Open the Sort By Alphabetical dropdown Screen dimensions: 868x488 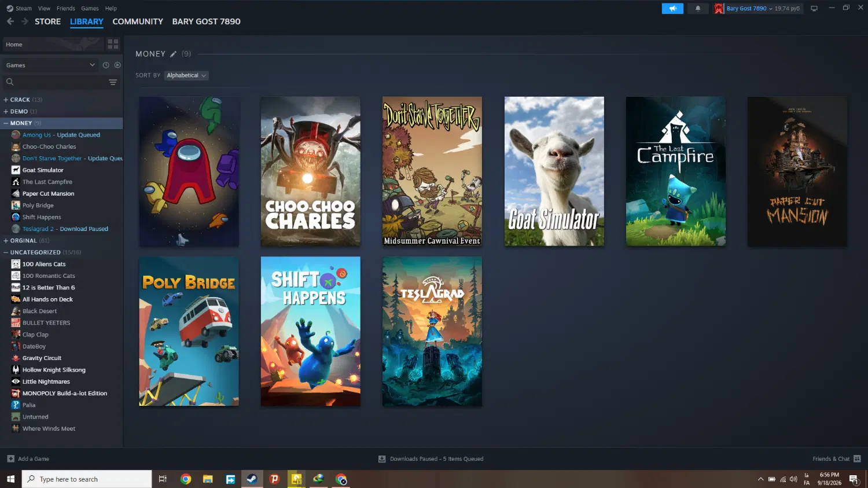click(186, 75)
